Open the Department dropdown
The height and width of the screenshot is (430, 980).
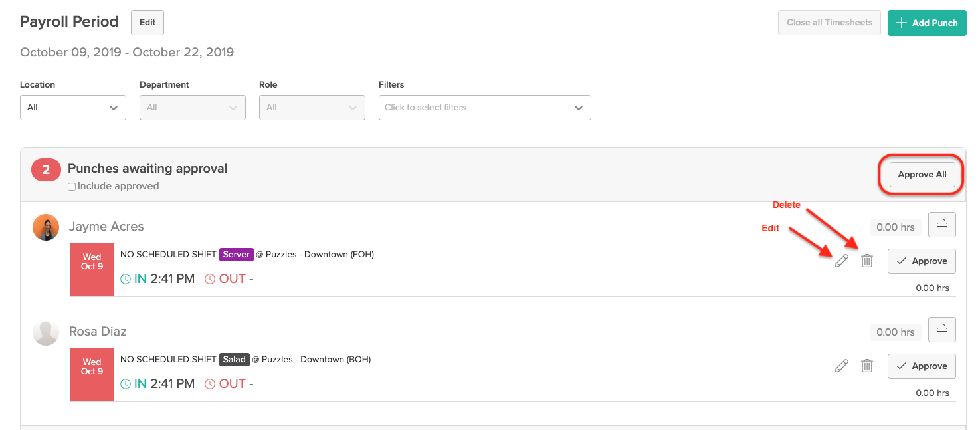(192, 107)
